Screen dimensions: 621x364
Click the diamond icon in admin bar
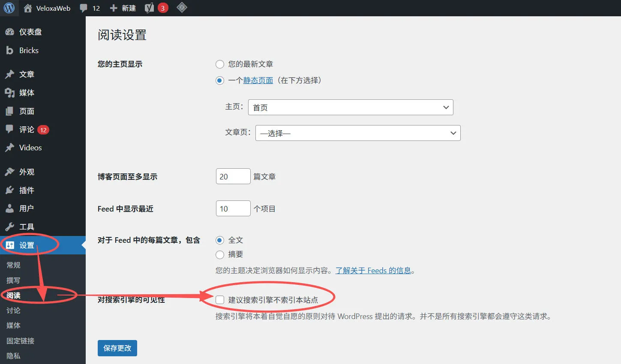tap(182, 7)
